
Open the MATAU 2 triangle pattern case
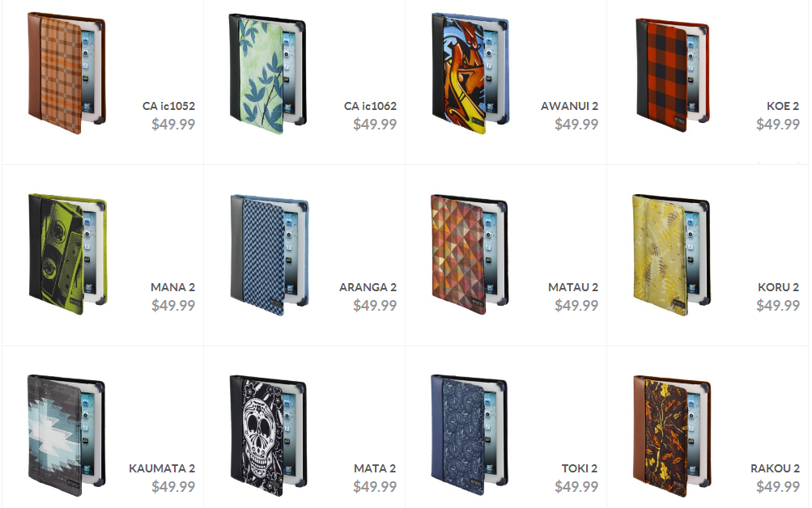pos(470,255)
